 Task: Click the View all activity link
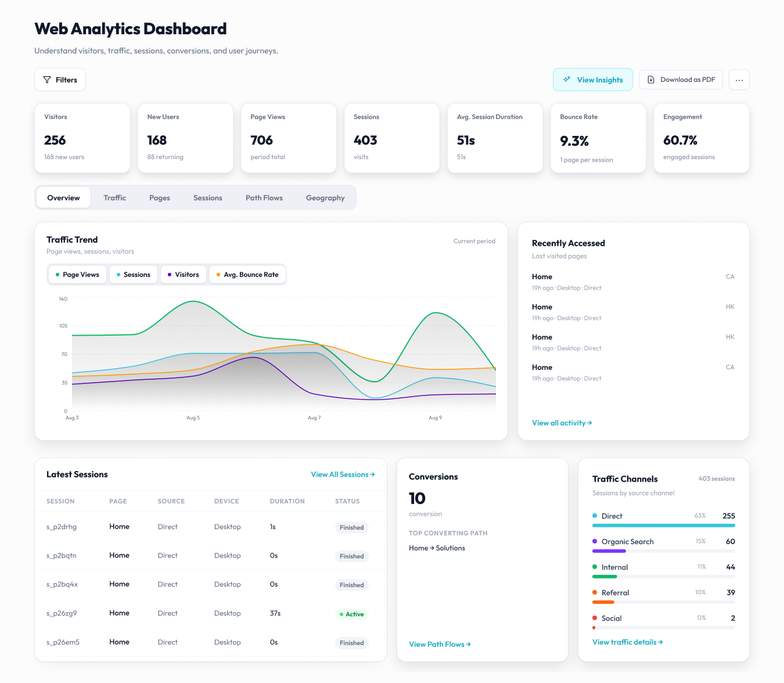point(562,423)
